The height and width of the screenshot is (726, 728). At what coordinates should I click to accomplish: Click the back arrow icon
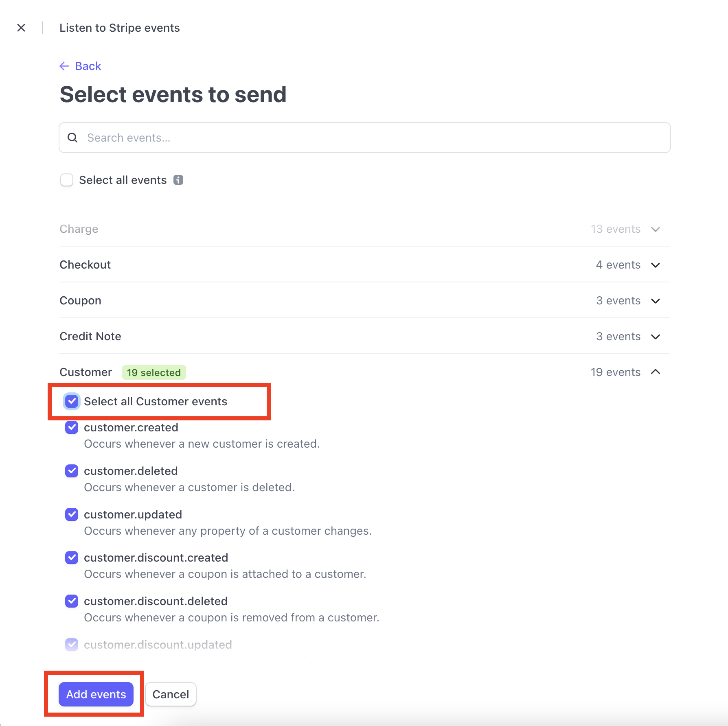coord(64,66)
